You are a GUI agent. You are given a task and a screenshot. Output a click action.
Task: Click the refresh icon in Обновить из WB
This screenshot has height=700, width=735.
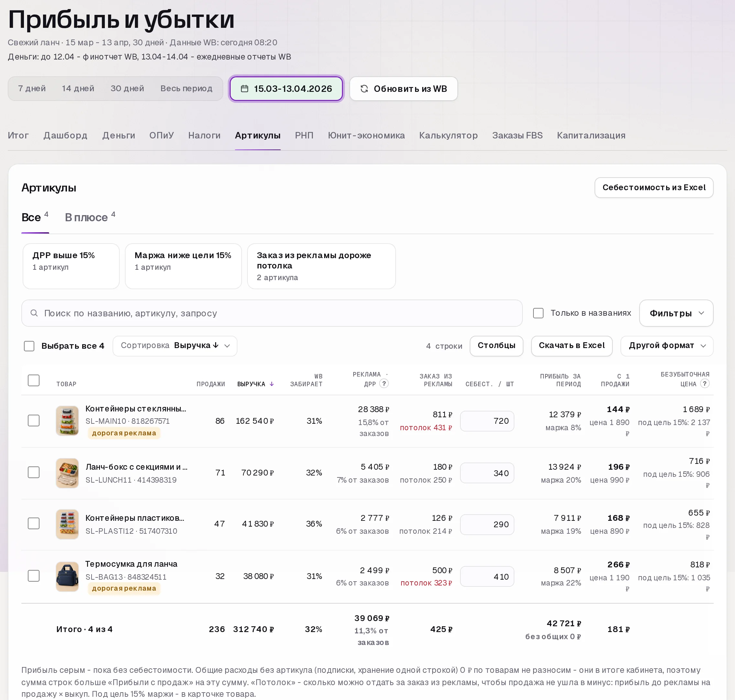364,89
